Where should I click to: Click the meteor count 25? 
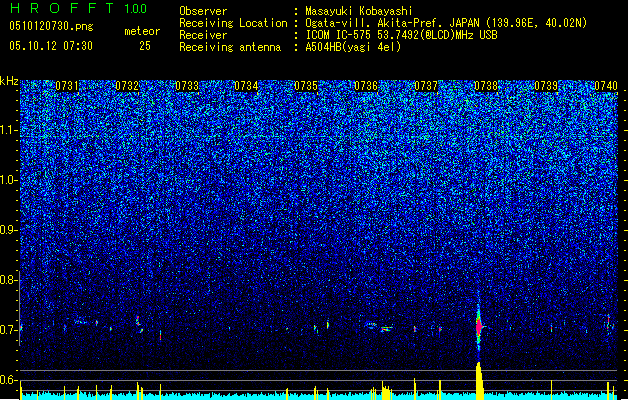point(145,46)
